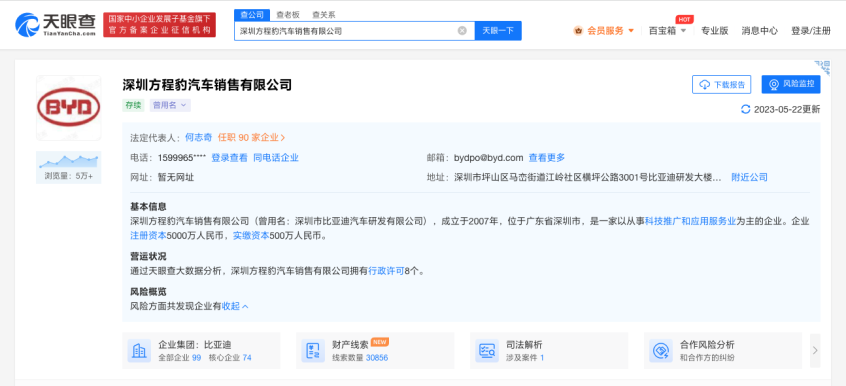Image resolution: width=846 pixels, height=386 pixels.
Task: Click the 存续 status tag
Action: click(x=133, y=105)
